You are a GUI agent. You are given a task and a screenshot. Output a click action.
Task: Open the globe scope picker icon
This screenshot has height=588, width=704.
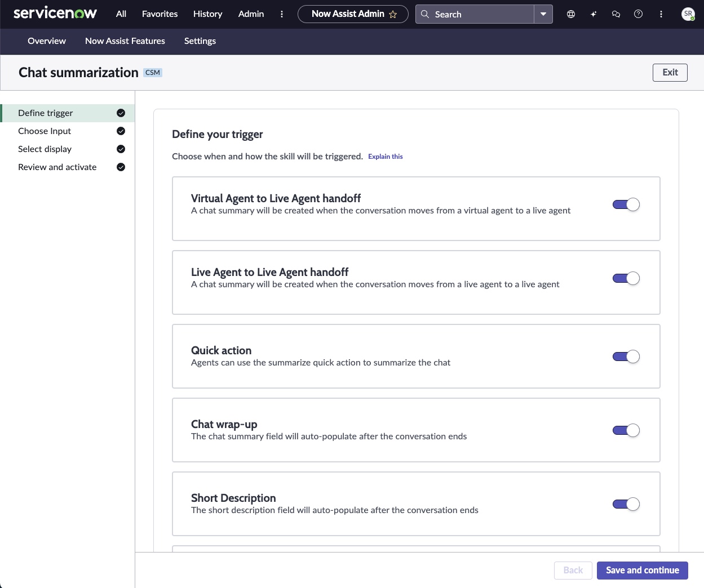[571, 14]
